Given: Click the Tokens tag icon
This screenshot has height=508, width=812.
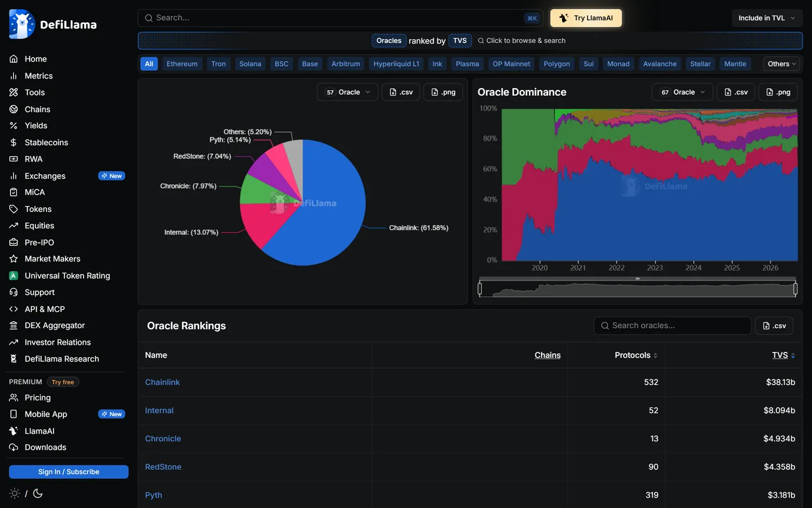Looking at the screenshot, I should tap(13, 209).
